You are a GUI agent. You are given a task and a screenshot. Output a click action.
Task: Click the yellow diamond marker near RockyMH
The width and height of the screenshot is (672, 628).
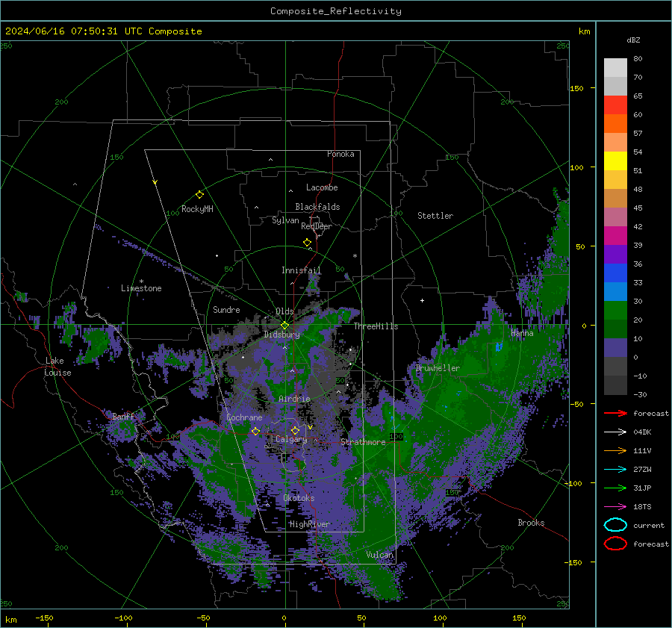pyautogui.click(x=199, y=195)
